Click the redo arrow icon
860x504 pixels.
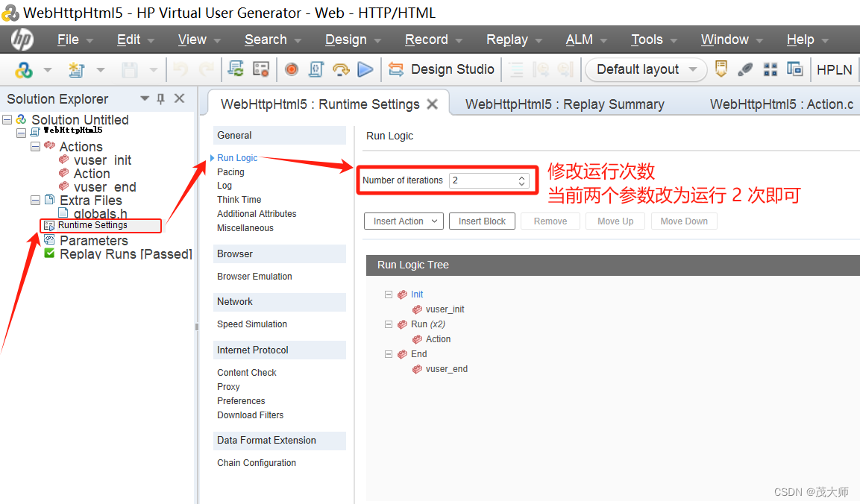coord(207,69)
